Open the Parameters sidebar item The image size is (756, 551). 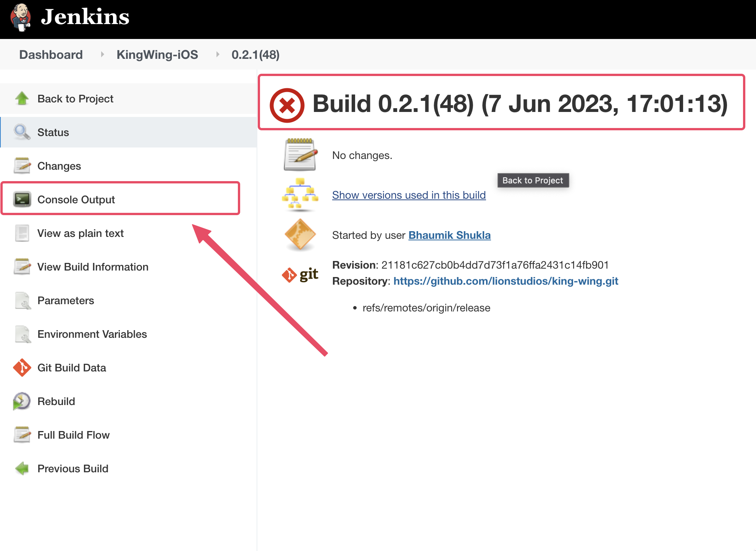[66, 300]
